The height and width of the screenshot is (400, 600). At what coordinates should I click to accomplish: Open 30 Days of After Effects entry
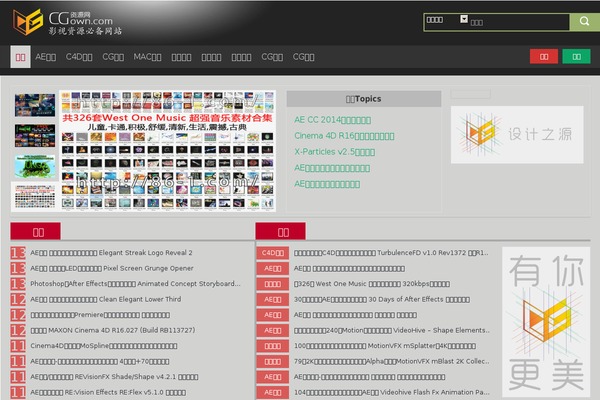(x=382, y=299)
